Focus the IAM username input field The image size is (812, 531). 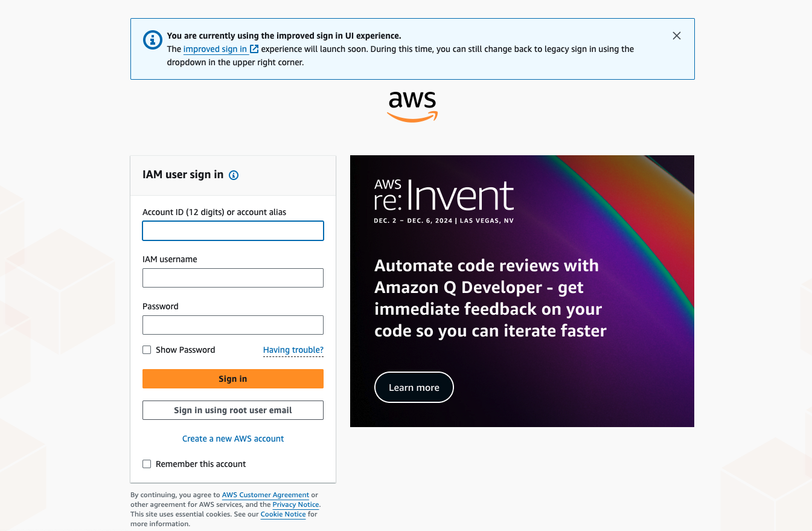[233, 278]
